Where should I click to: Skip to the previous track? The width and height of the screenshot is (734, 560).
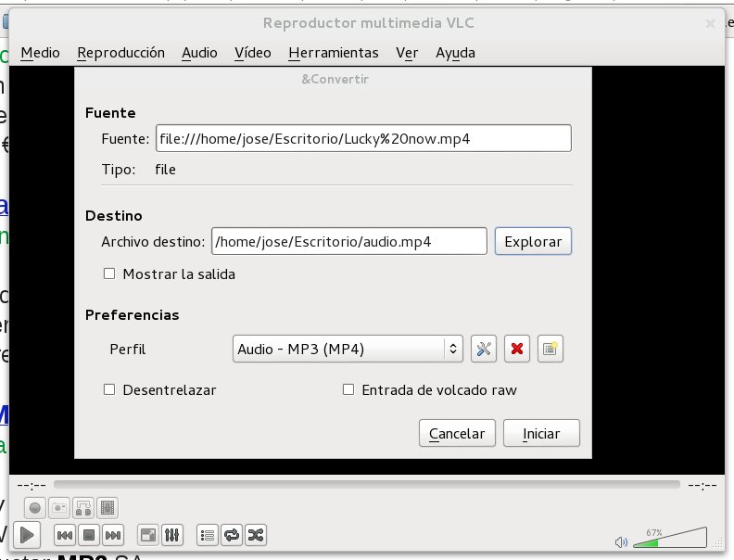[65, 535]
